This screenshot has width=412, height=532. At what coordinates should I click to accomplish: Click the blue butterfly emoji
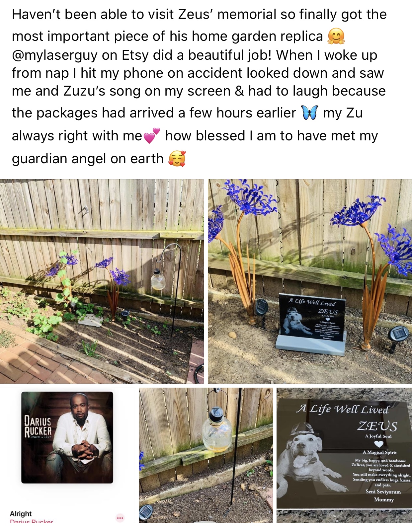pos(309,113)
